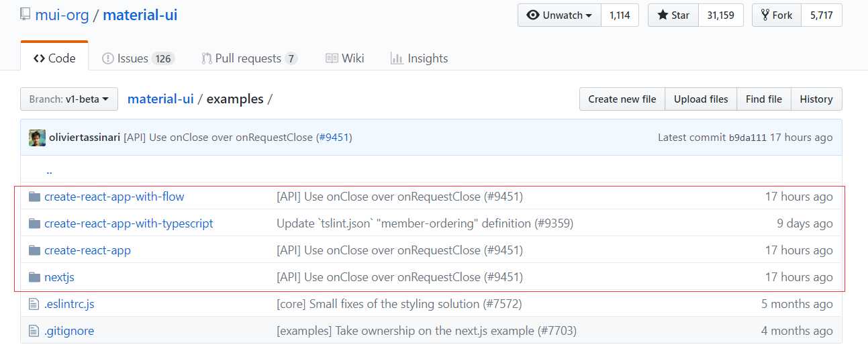Switch to the Issues tab

coord(138,58)
